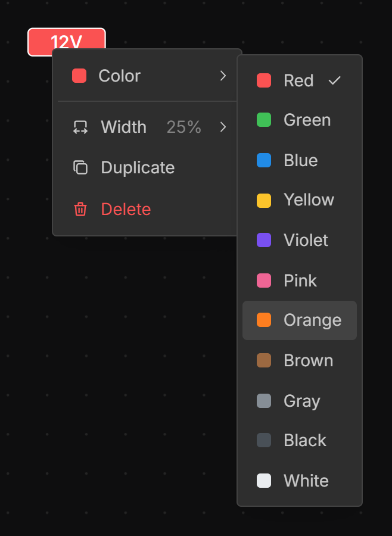Screen dimensions: 392x536
Task: Expand the Width submenu chevron
Action: 223,127
